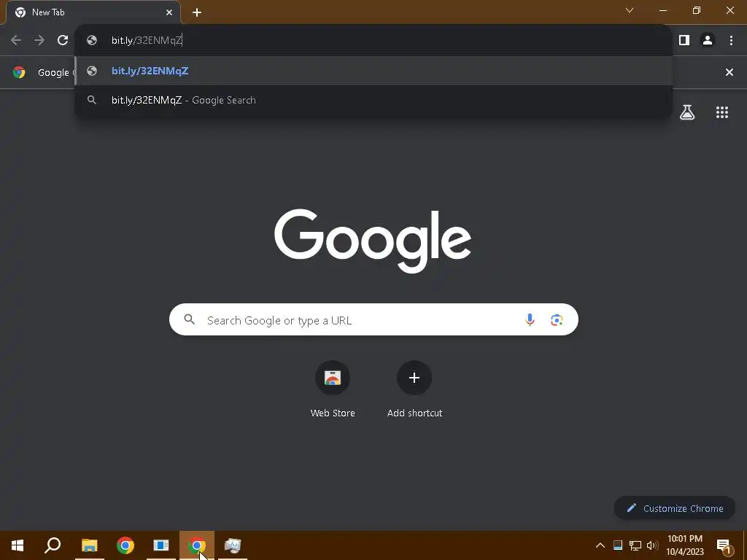Open a new tab with the plus button
This screenshot has height=560, width=747.
pos(197,12)
